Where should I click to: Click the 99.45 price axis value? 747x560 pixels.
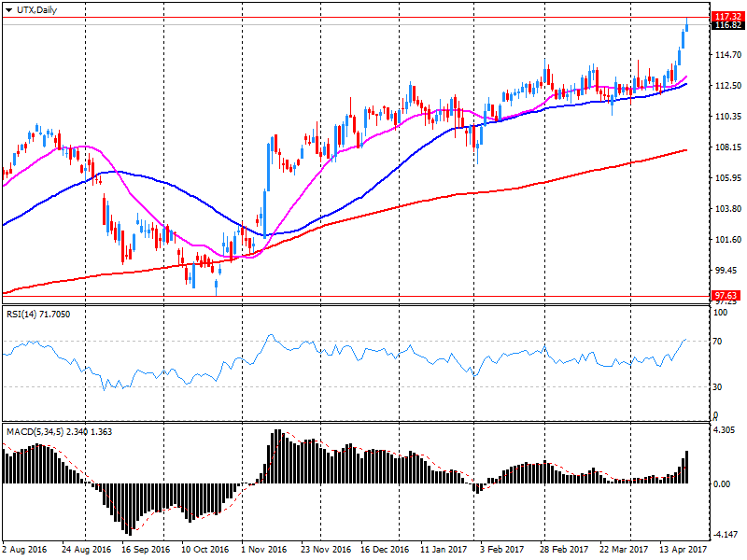[x=728, y=271]
